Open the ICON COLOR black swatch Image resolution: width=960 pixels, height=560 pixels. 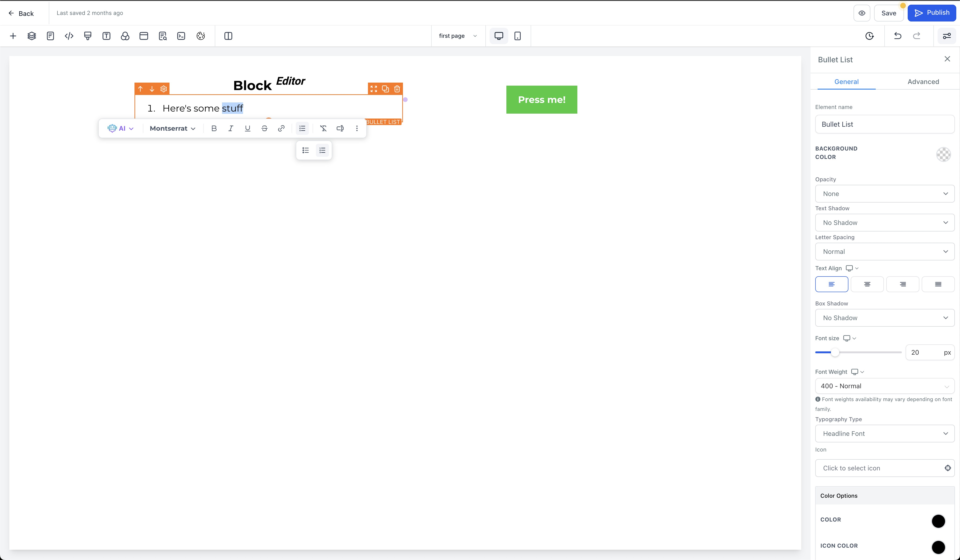tap(938, 547)
